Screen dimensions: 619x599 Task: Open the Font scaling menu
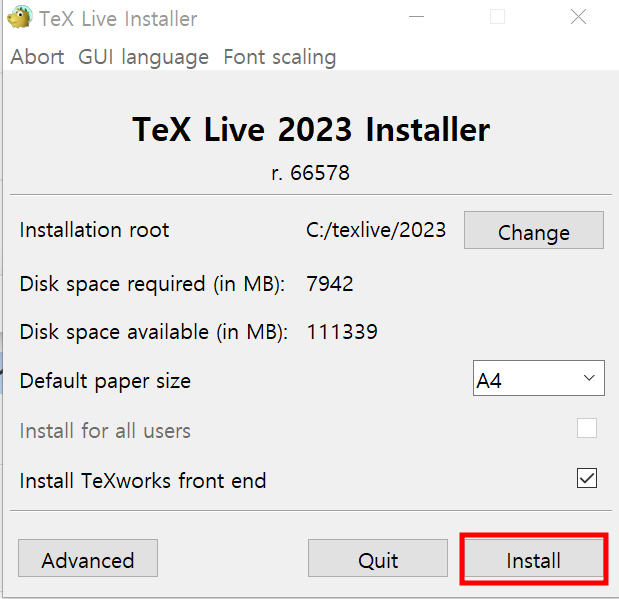click(x=279, y=57)
